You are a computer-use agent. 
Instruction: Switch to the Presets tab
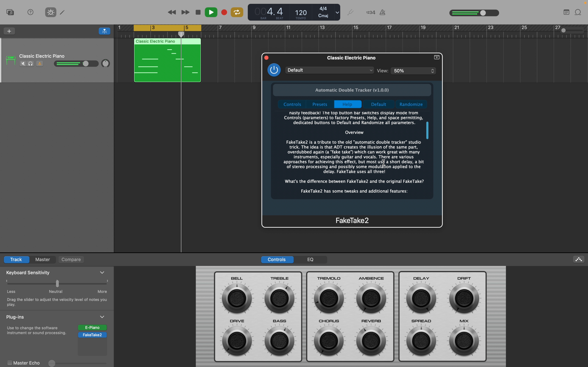pos(320,104)
